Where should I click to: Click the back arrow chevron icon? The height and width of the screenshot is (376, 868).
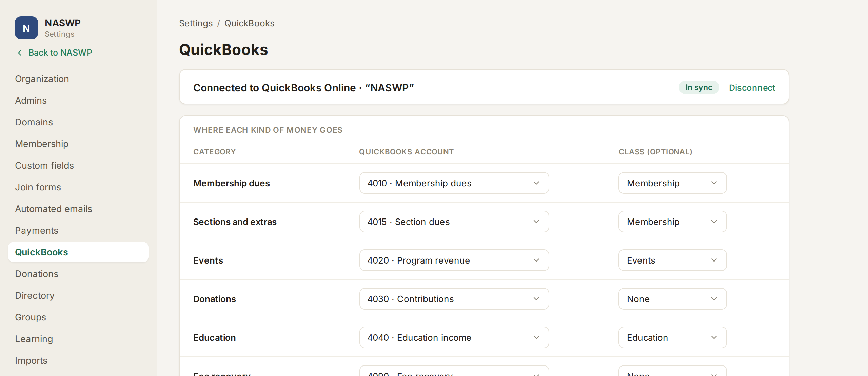point(20,53)
